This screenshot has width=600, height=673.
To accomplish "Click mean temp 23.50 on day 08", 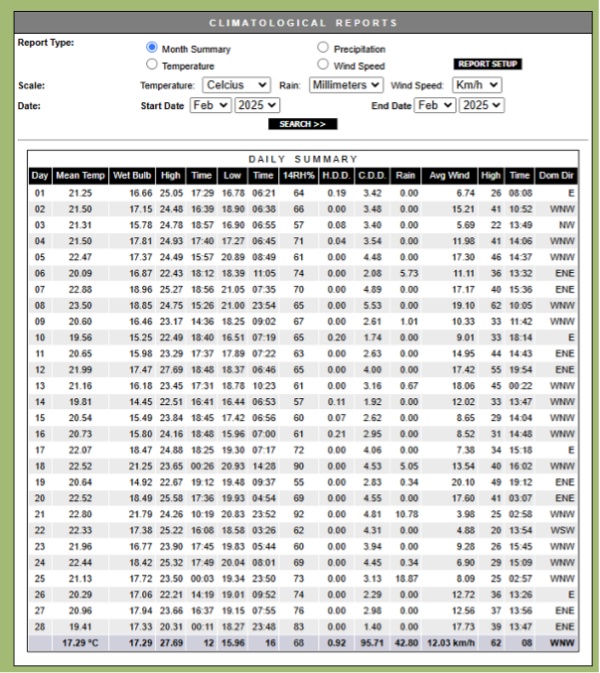I will [80, 306].
